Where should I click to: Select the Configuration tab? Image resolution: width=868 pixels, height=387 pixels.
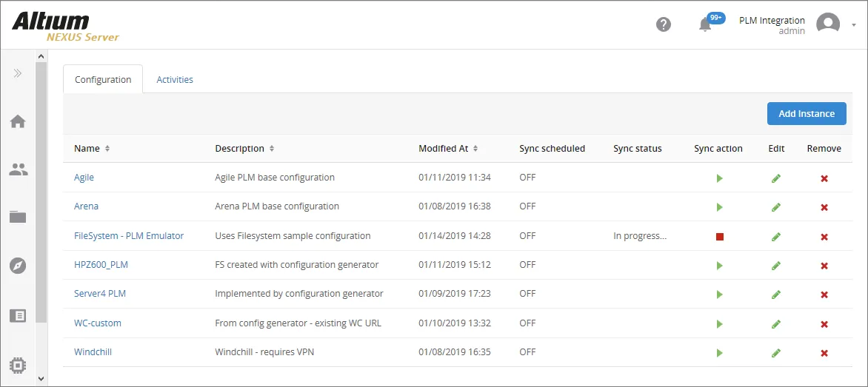pyautogui.click(x=103, y=80)
